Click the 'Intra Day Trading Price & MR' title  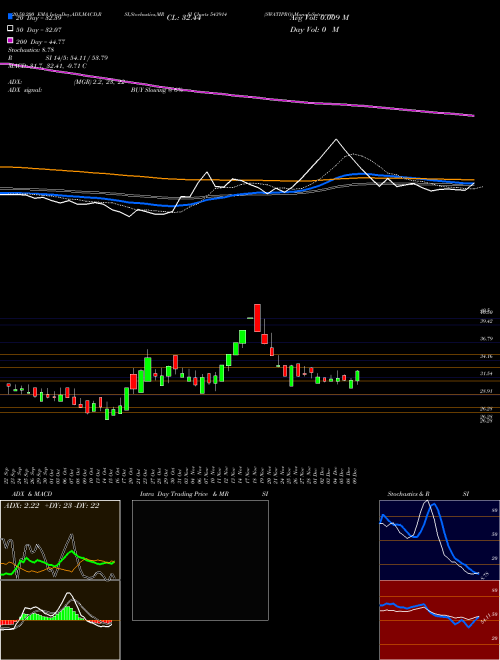[184, 494]
